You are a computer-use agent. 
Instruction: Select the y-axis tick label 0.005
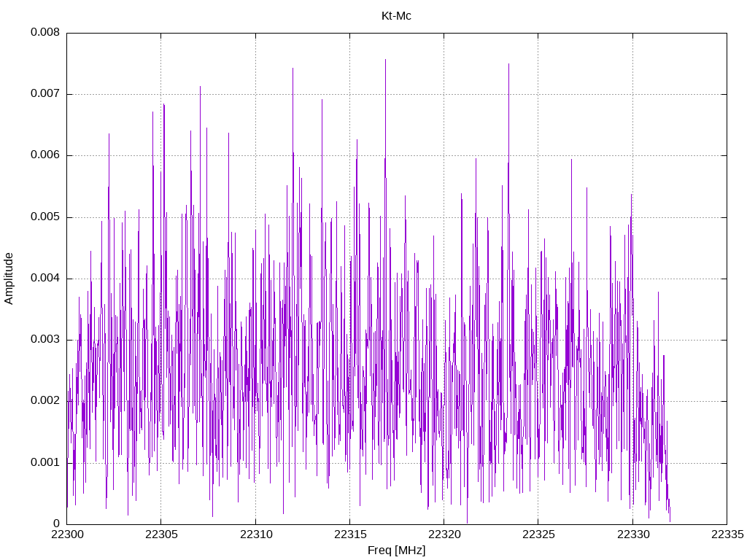pos(45,217)
